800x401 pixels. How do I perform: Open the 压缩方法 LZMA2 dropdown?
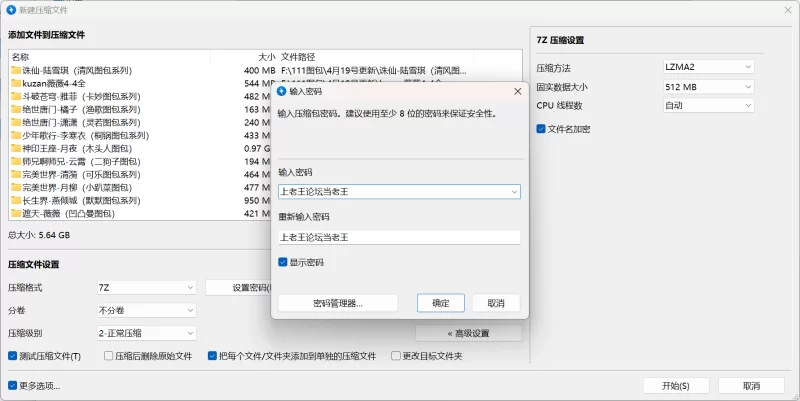point(708,67)
